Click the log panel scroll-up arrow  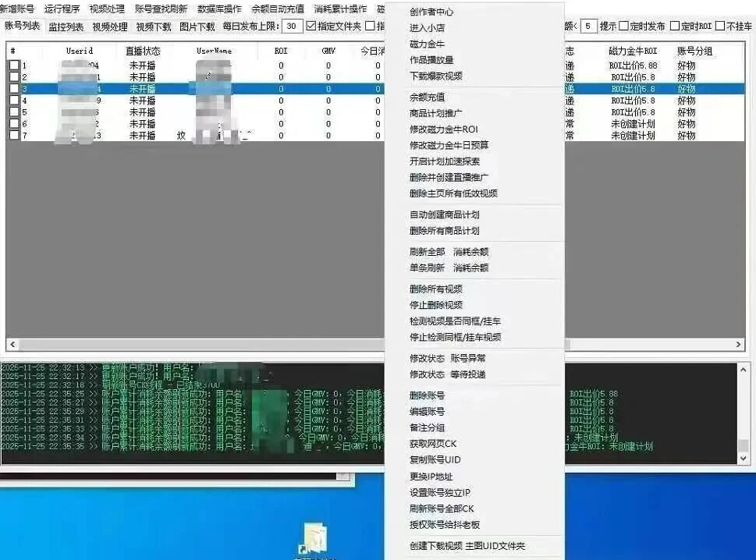pyautogui.click(x=743, y=370)
